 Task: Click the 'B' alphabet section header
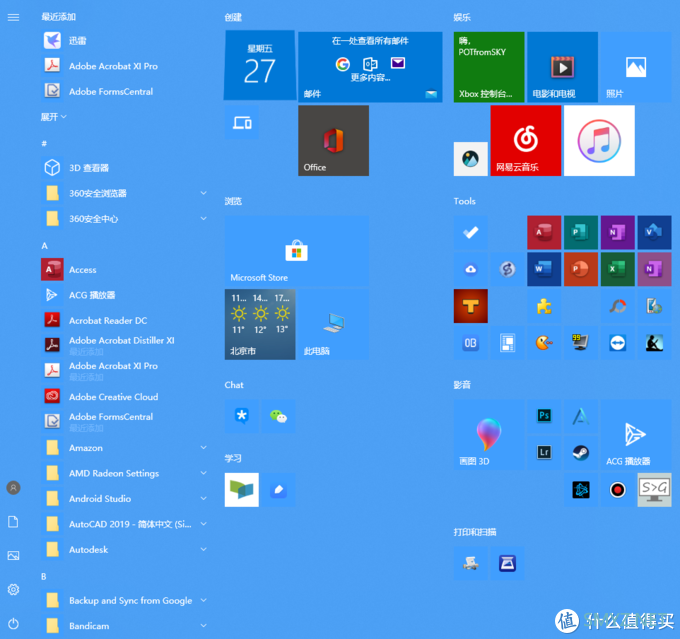44,577
